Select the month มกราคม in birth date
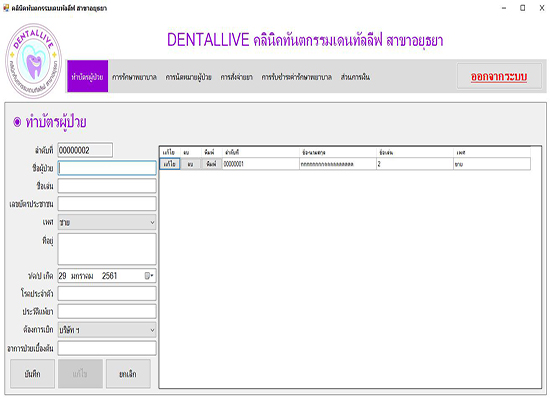This screenshot has height=400, width=550. click(82, 276)
